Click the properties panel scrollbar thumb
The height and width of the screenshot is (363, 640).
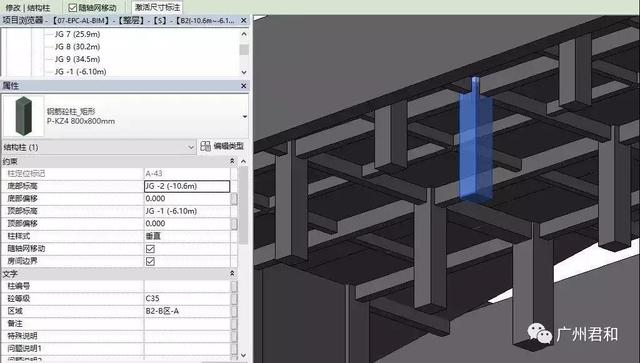(244, 205)
